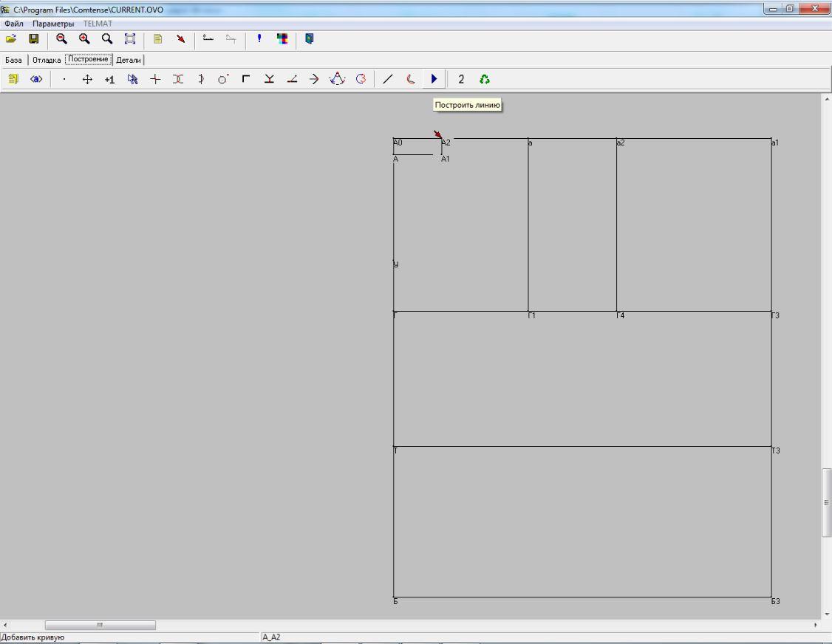Click the horizontal scrollbar thumb
The height and width of the screenshot is (644, 832).
(x=100, y=625)
